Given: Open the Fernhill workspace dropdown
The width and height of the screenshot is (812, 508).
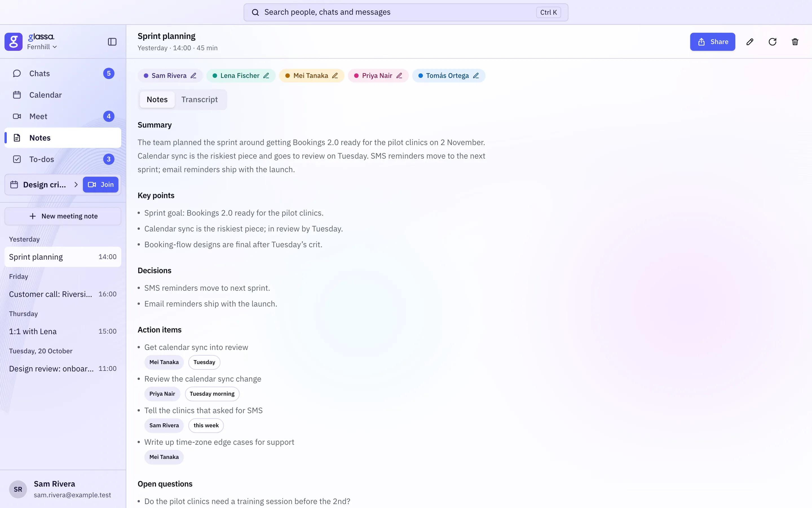Looking at the screenshot, I should click(42, 47).
